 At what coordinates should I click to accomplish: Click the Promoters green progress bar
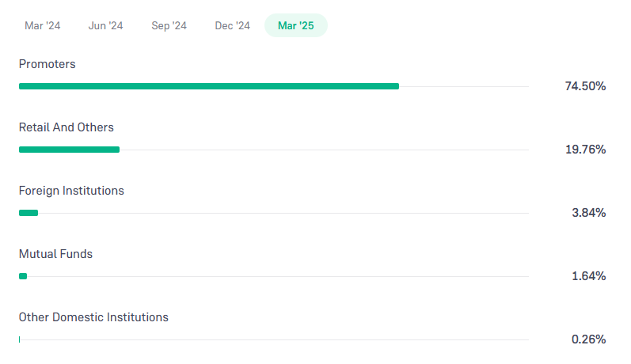pos(209,86)
